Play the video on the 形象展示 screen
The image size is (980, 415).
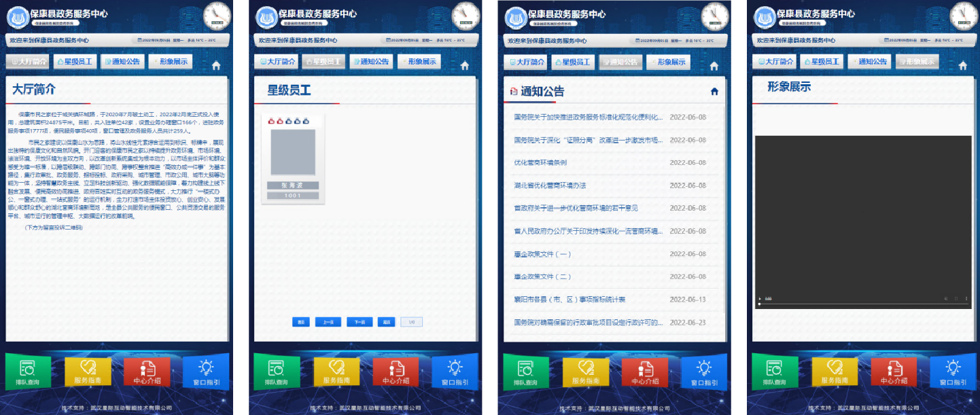760,299
